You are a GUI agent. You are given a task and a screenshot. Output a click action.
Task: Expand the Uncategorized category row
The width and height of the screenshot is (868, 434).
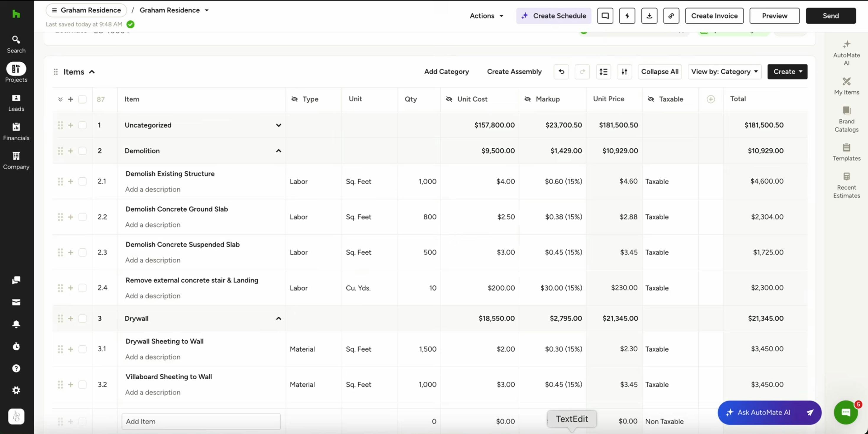pos(278,125)
